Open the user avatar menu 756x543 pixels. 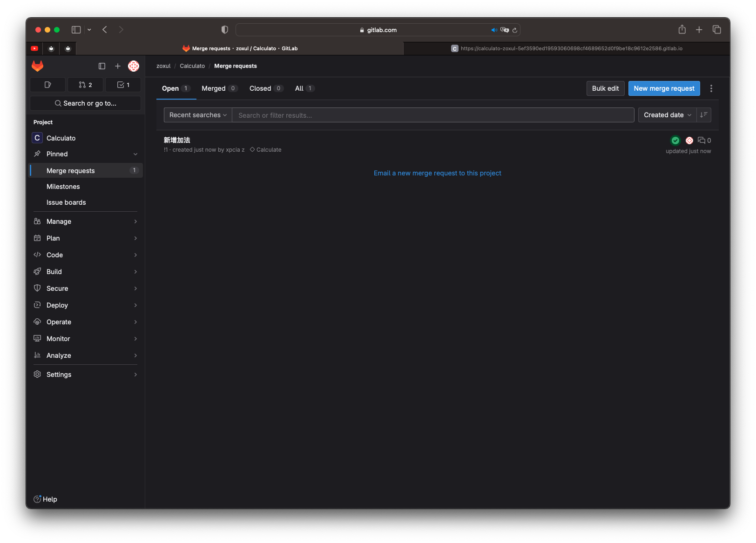(x=134, y=66)
